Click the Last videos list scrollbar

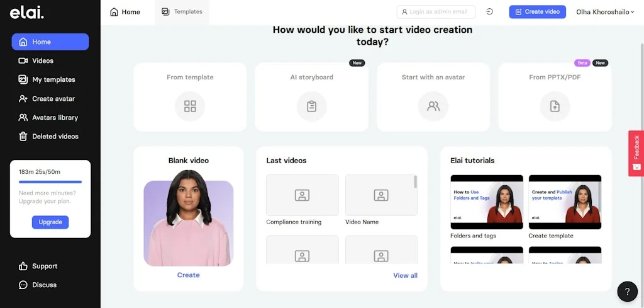[x=416, y=182]
